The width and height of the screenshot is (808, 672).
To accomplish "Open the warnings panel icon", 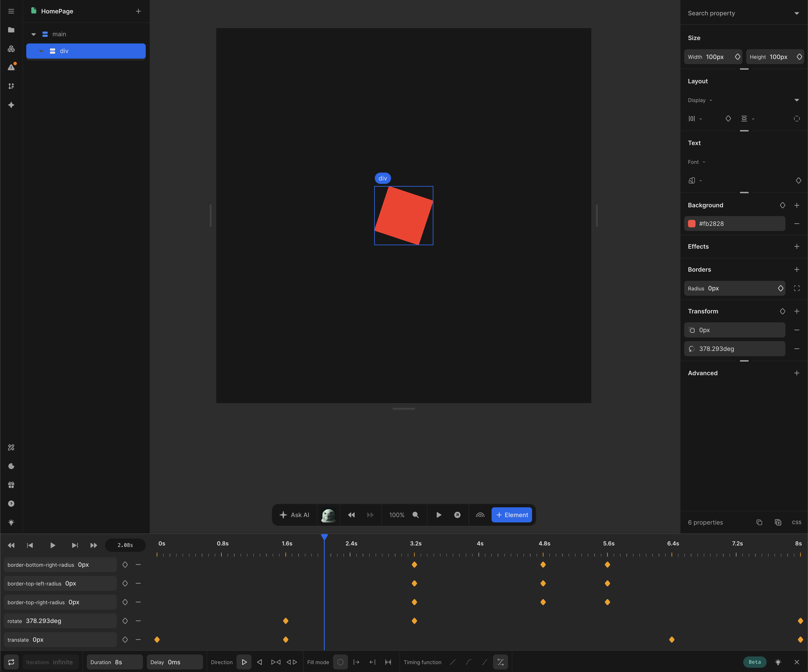I will coord(11,67).
